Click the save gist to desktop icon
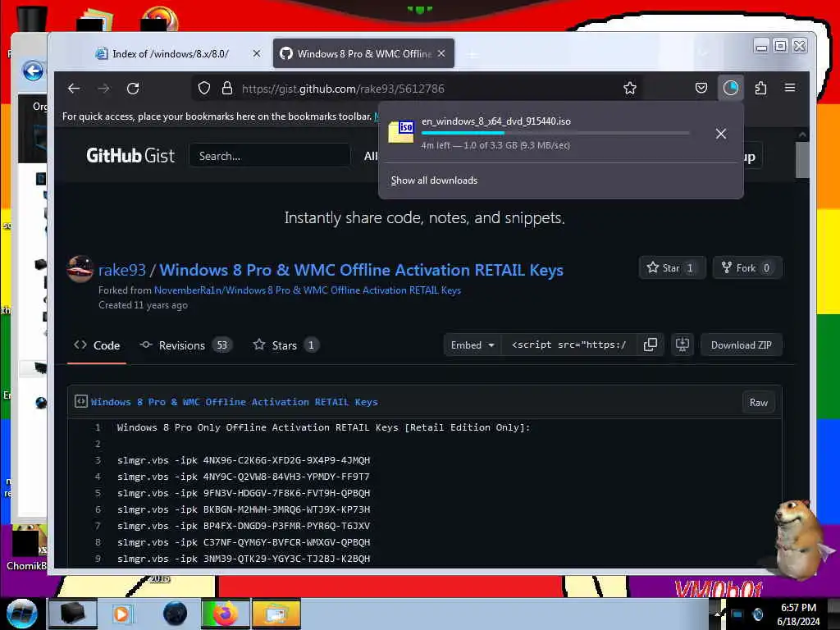The image size is (840, 630). coord(682,345)
